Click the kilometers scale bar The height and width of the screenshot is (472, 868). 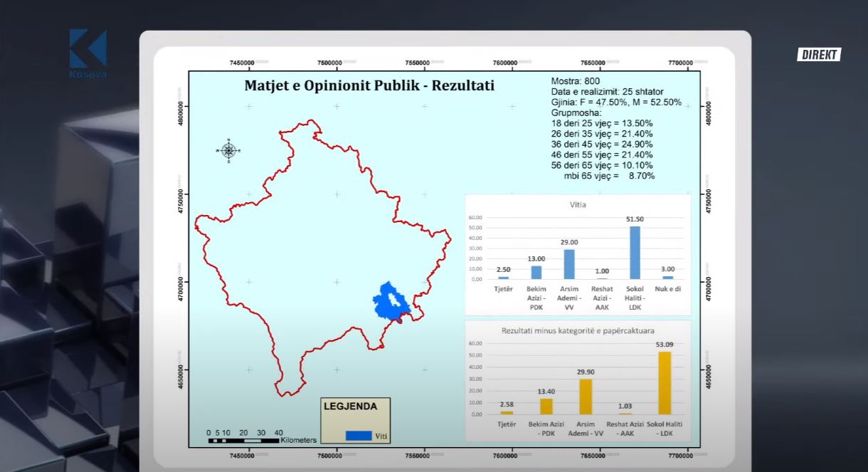click(x=243, y=440)
